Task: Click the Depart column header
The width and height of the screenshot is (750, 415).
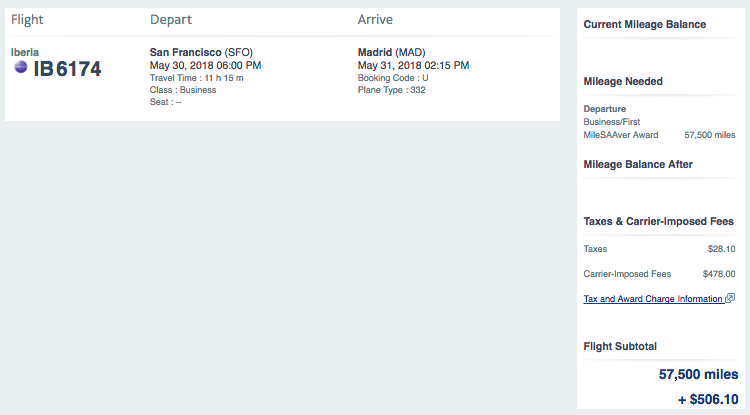Action: pos(171,20)
